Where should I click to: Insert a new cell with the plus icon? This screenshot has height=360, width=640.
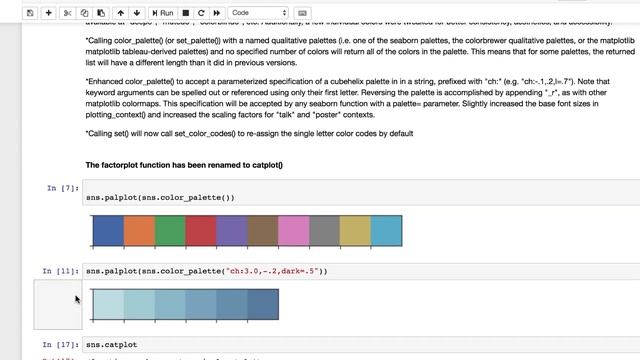pos(49,13)
